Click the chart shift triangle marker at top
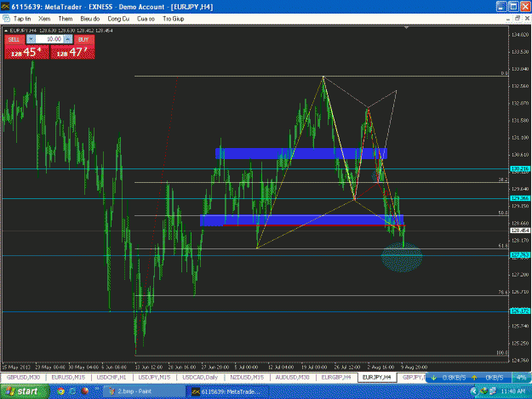Viewport: 532px width, 399px height. (406, 27)
